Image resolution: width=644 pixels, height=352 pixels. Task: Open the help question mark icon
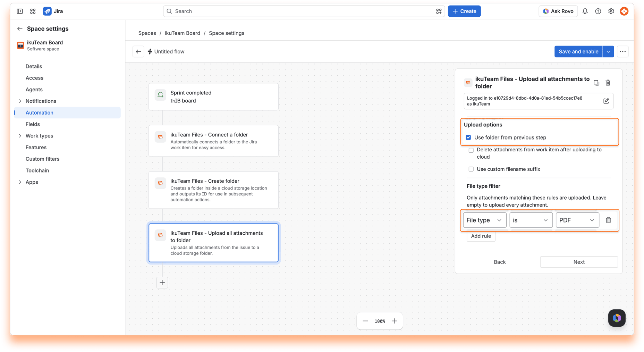[598, 11]
